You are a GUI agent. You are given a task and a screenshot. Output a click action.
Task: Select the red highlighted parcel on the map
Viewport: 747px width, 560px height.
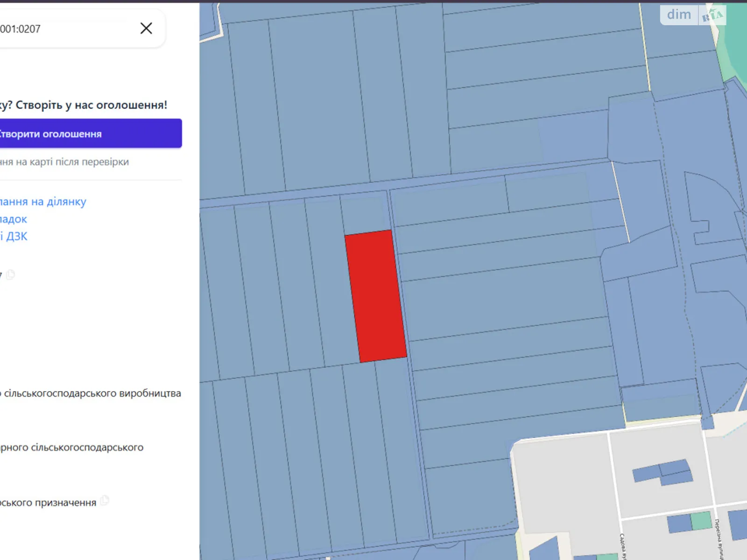(x=375, y=296)
